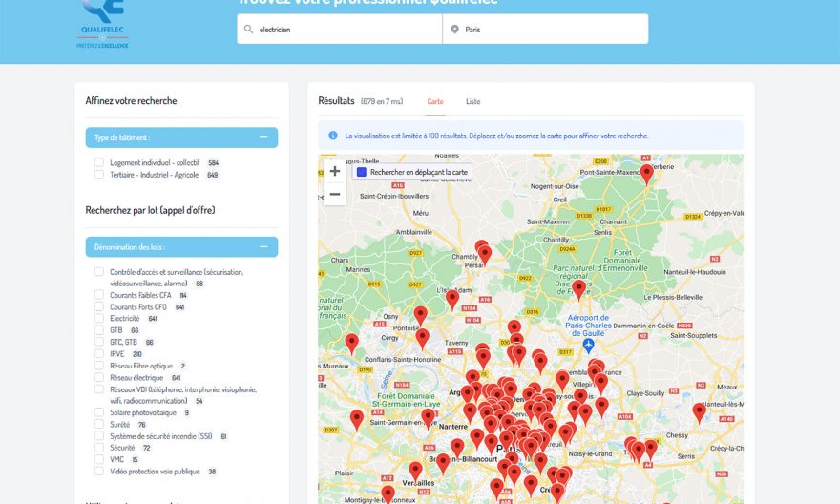Tick the 'Solaire photovoltaïque' checkbox

point(99,412)
